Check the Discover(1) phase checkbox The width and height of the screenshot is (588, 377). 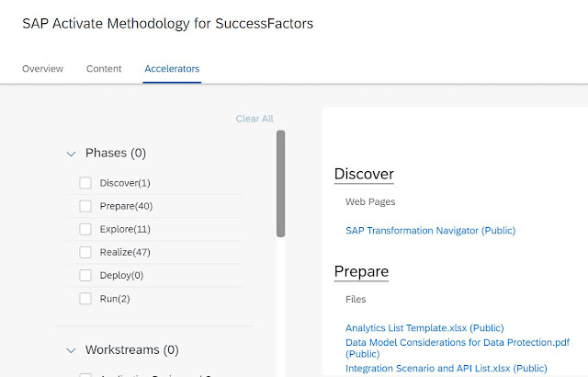85,183
